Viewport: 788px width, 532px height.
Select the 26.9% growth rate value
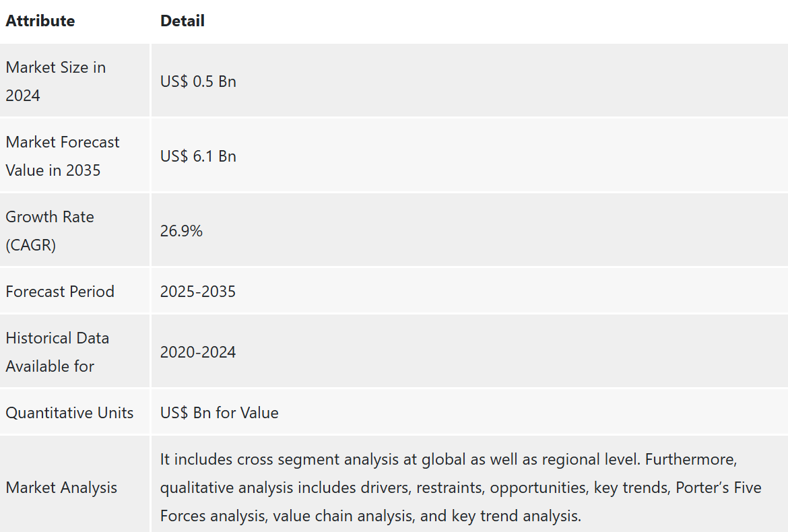(x=181, y=231)
